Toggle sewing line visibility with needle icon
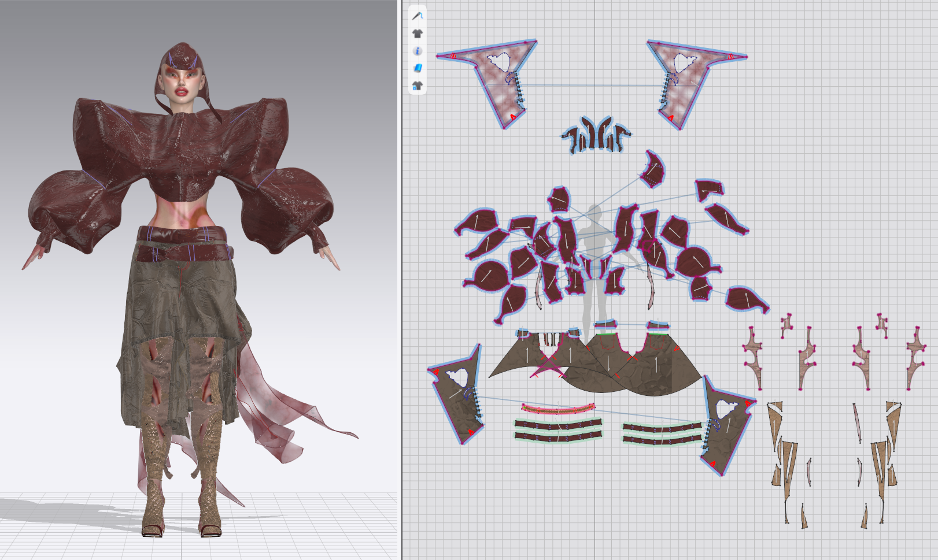 tap(418, 15)
